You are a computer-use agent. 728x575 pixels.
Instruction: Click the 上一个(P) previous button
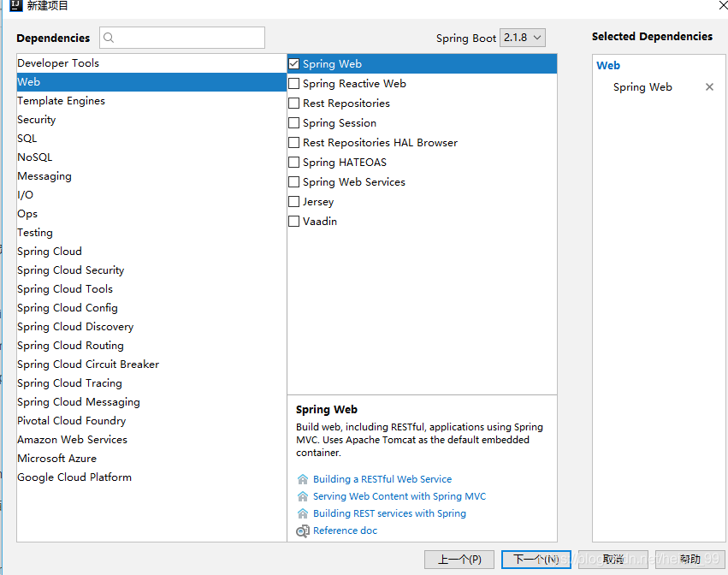pos(459,560)
